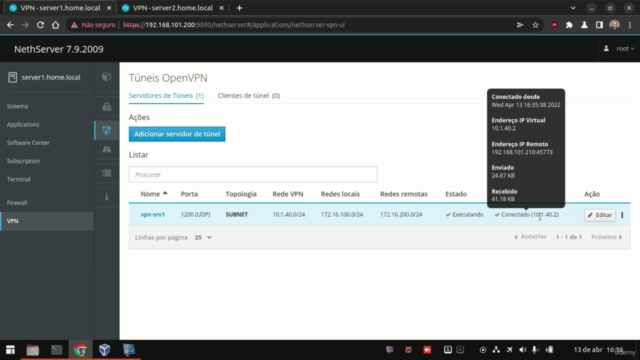This screenshot has height=360, width=640.
Task: Click the Porta column header
Action: click(x=189, y=194)
